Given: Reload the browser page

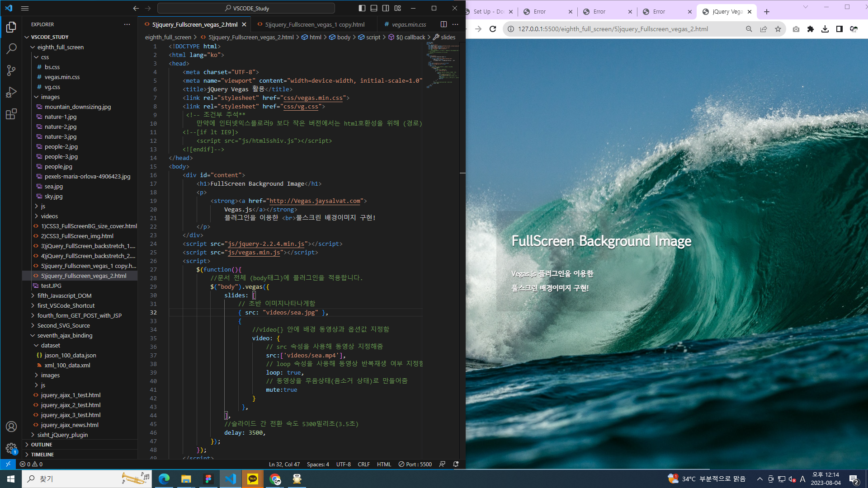Looking at the screenshot, I should pos(493,29).
